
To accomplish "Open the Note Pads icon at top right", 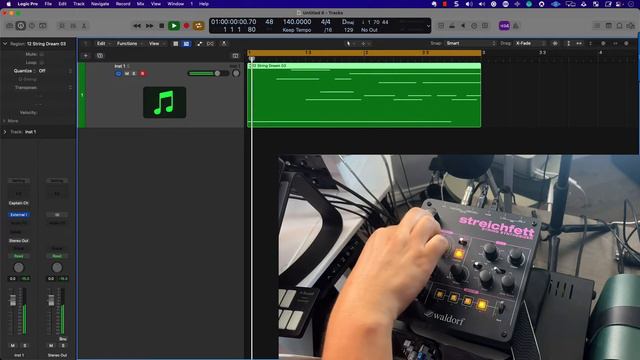I will click(608, 26).
